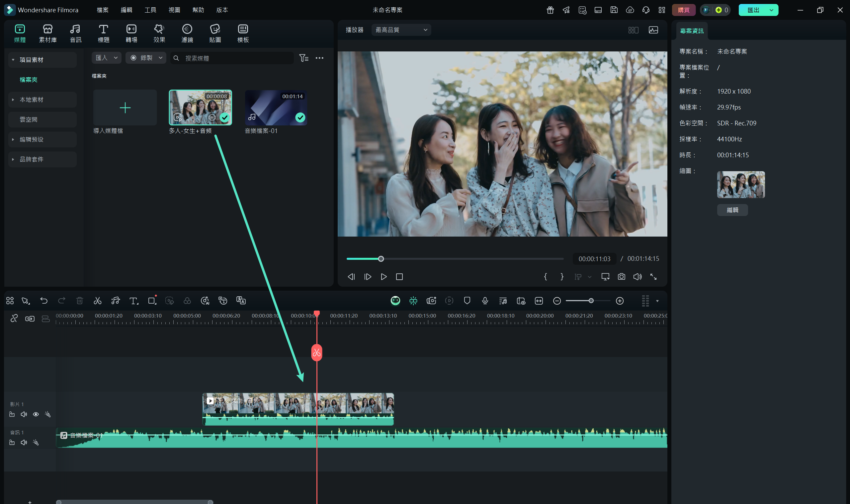This screenshot has width=850, height=504.
Task: Select the text tool in timeline toolbar
Action: [x=133, y=301]
